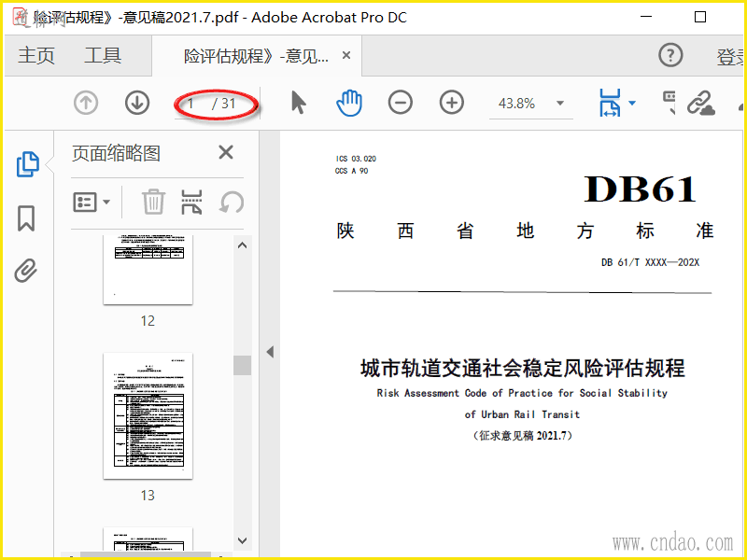
Task: Open the Help question mark icon
Action: click(670, 55)
